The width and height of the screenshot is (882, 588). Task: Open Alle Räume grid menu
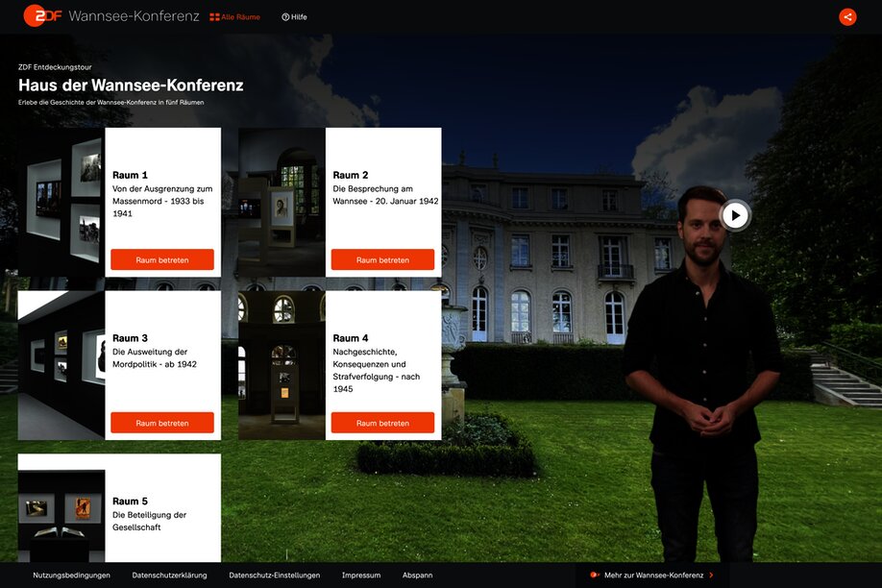(x=234, y=17)
